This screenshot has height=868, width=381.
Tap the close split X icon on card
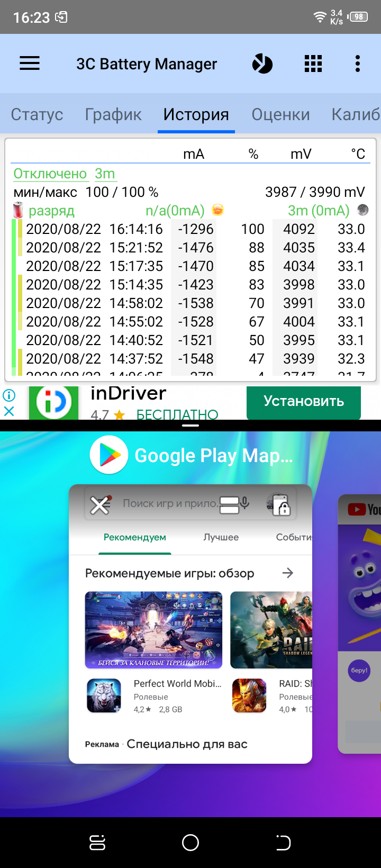point(99,505)
